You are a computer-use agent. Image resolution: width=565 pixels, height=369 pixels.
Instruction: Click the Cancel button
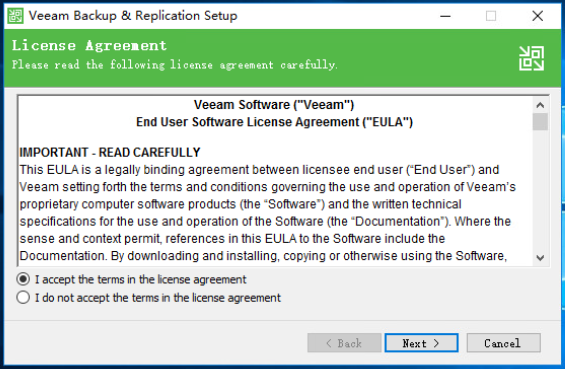503,343
